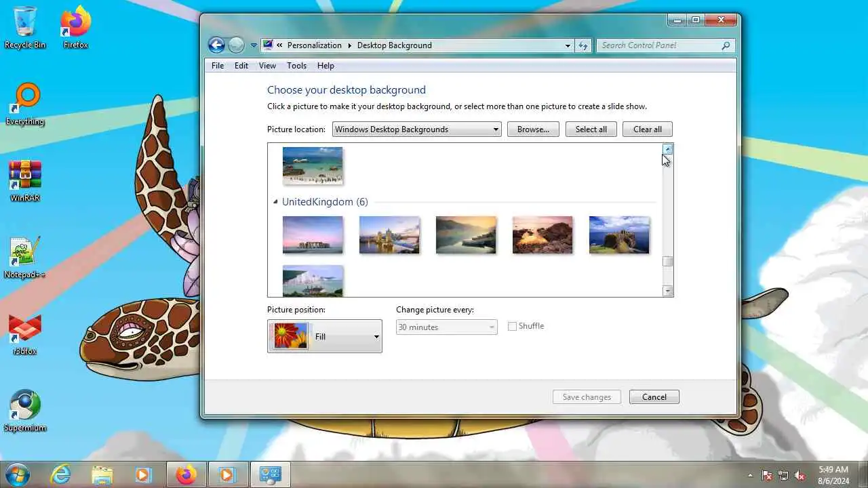Click the Windows Start orb
The width and height of the screenshot is (868, 488).
coord(16,474)
